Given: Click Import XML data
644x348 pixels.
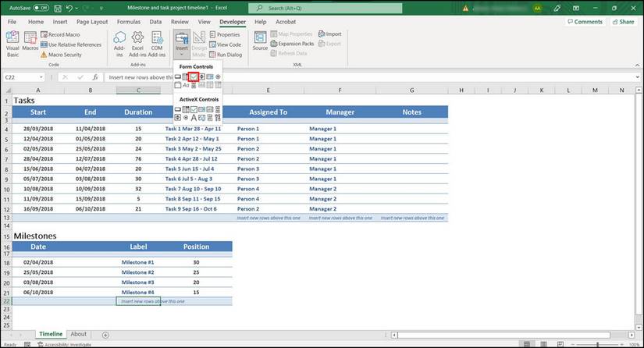Looking at the screenshot, I should click(x=329, y=34).
